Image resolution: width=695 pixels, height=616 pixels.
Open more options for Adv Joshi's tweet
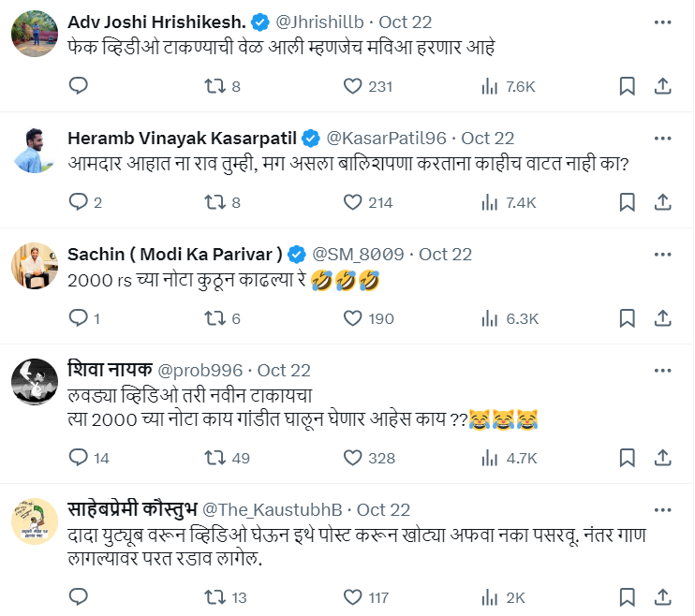pos(663,22)
